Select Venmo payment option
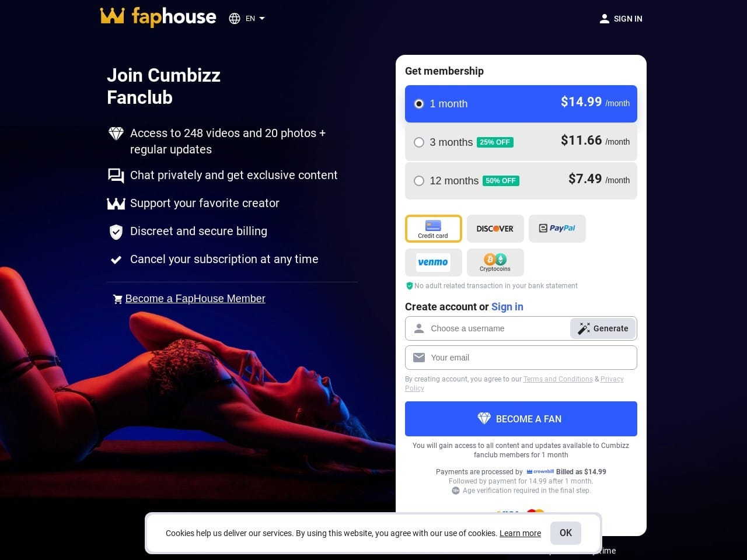 pyautogui.click(x=434, y=262)
